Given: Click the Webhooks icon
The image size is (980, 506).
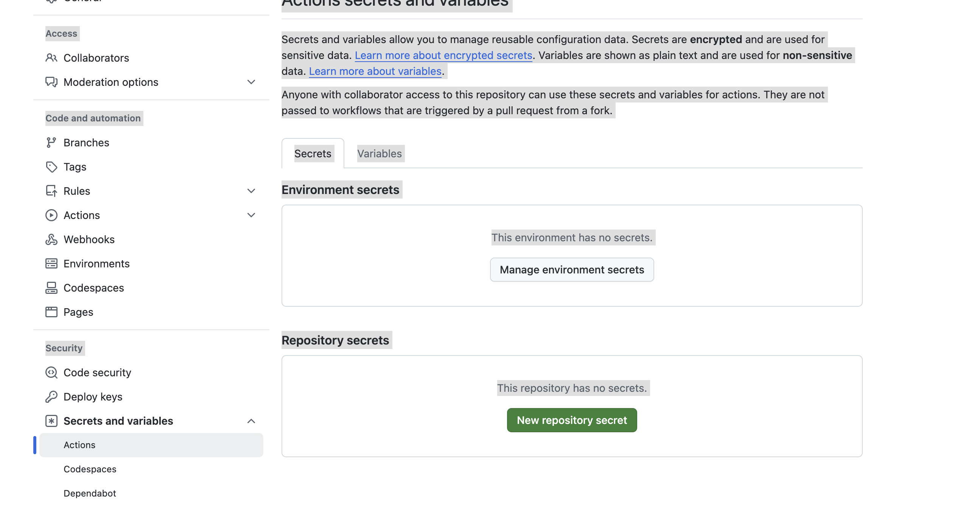Looking at the screenshot, I should point(51,239).
